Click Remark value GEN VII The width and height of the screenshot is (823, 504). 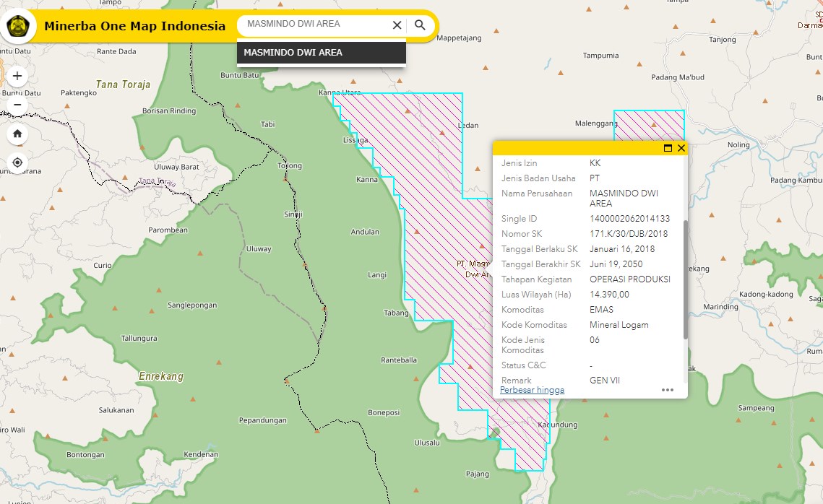pyautogui.click(x=605, y=381)
